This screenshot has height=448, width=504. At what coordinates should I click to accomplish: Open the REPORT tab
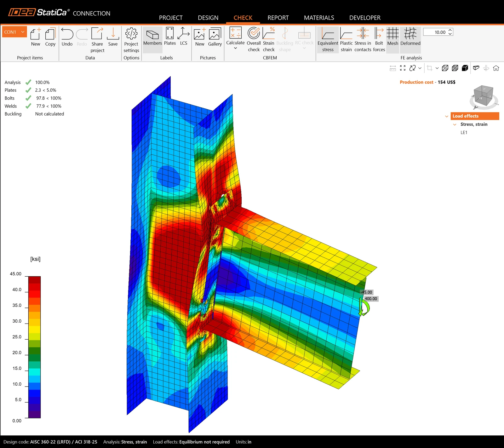click(278, 18)
